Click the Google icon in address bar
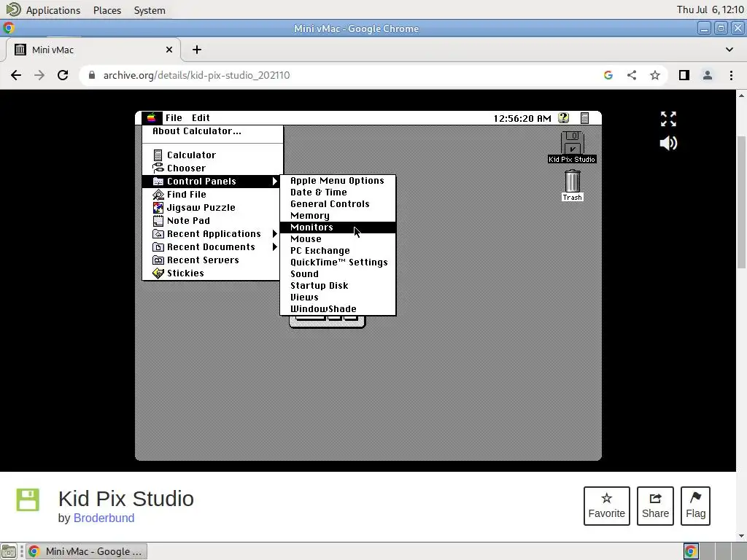Viewport: 747px width, 560px height. pos(608,75)
